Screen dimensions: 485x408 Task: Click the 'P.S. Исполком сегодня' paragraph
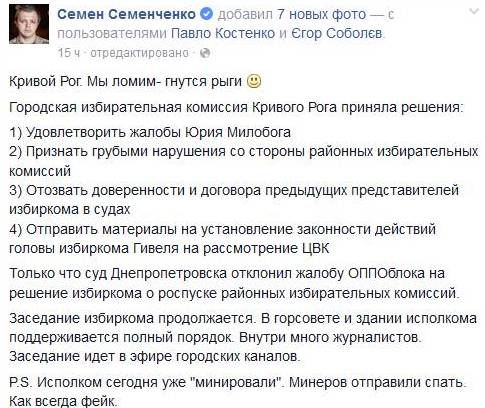[x=236, y=391]
